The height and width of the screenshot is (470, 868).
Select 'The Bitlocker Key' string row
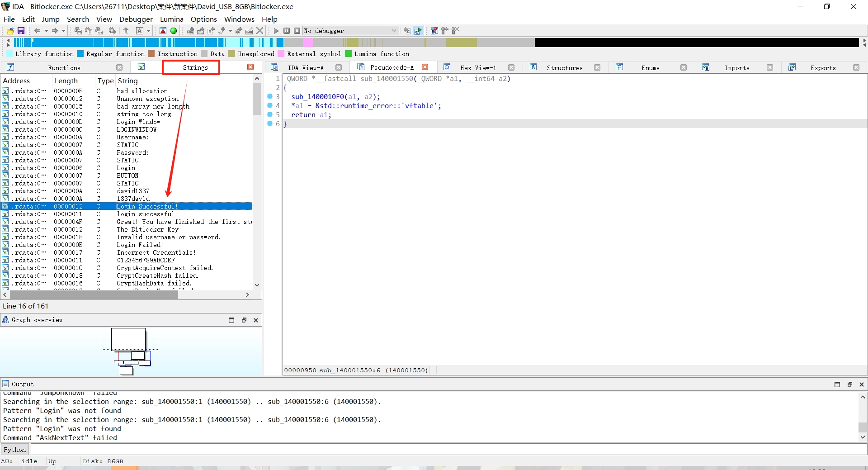[127, 229]
